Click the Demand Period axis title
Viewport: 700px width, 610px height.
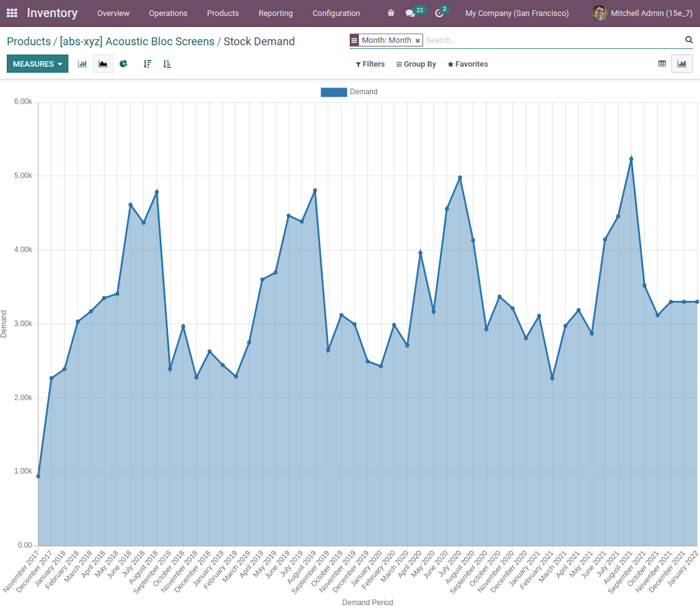point(367,603)
